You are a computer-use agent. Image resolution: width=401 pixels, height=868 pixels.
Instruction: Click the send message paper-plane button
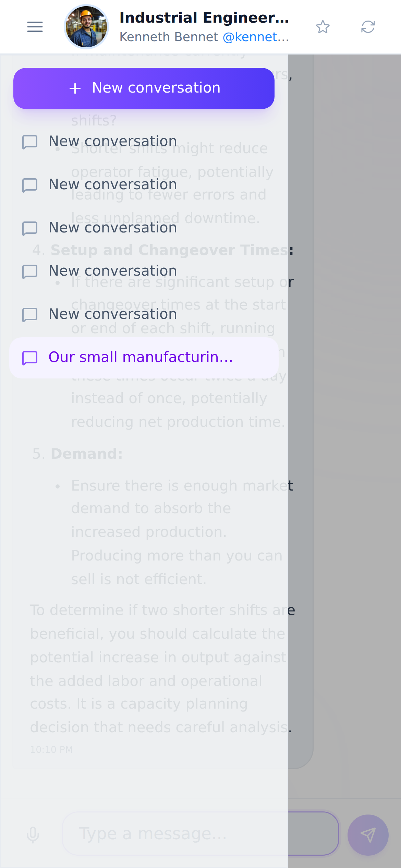368,835
